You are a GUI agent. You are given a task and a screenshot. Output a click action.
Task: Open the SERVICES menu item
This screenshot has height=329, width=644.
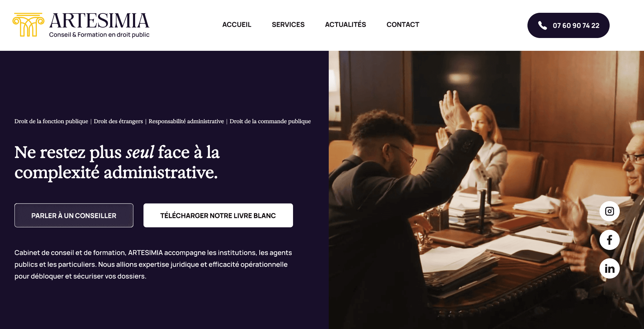pos(288,25)
